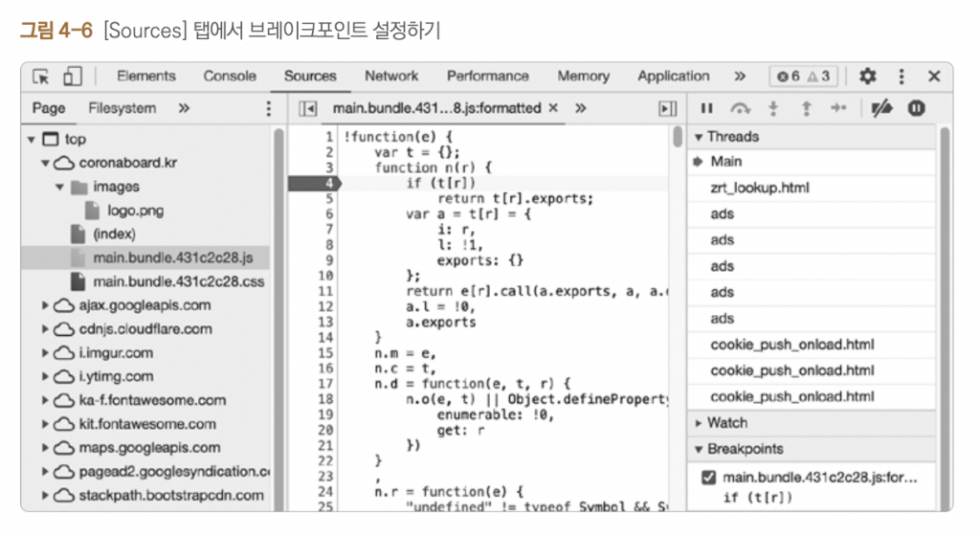Open the Memory tab

coord(583,77)
